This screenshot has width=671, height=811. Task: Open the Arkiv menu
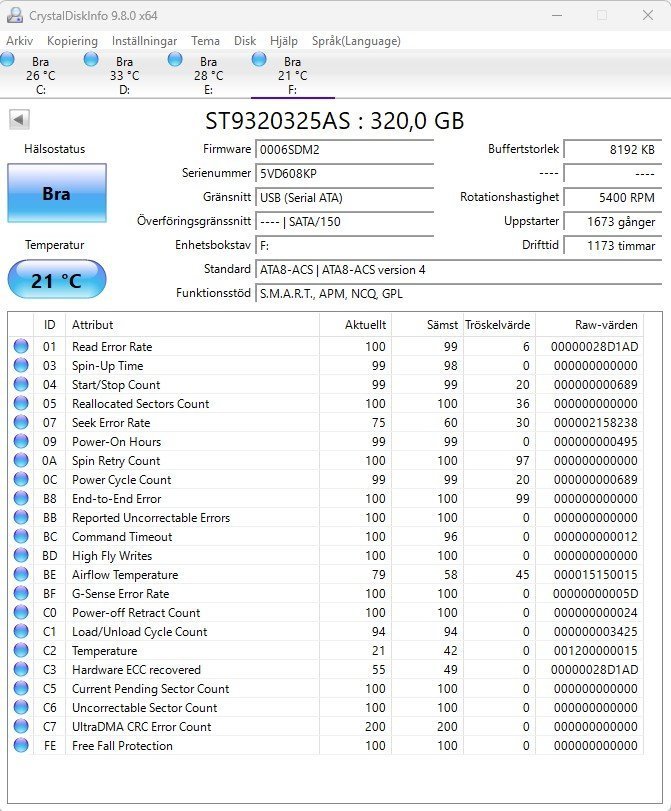(x=20, y=41)
